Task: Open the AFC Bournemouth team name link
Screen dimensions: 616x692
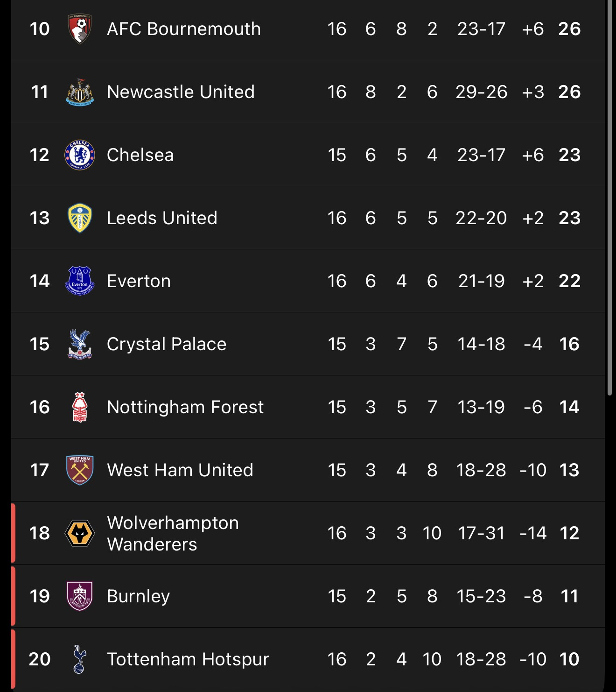Action: [183, 29]
